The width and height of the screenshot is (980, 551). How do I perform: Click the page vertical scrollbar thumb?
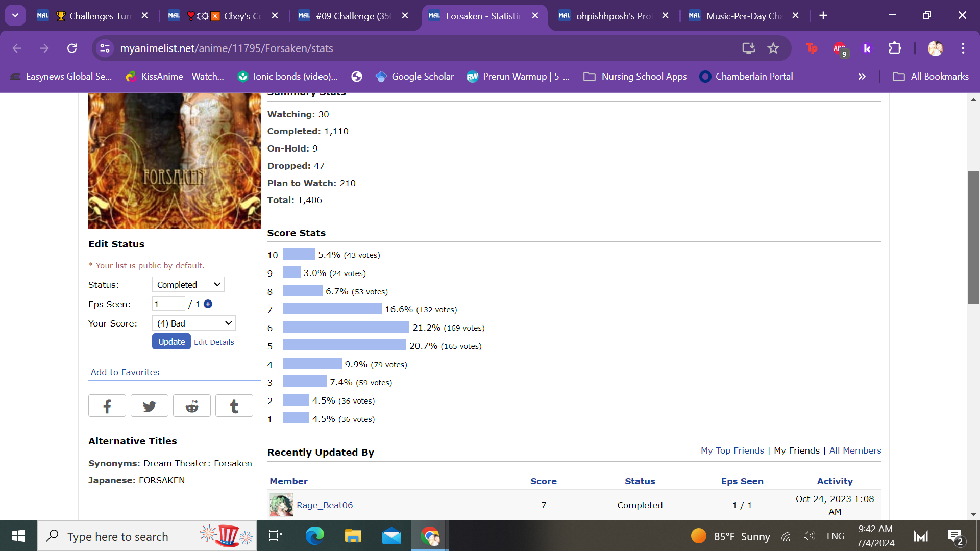[x=973, y=237]
